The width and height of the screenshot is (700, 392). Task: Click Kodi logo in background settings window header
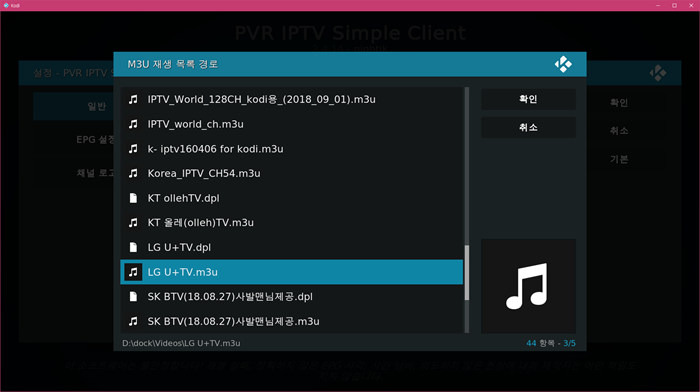(658, 73)
